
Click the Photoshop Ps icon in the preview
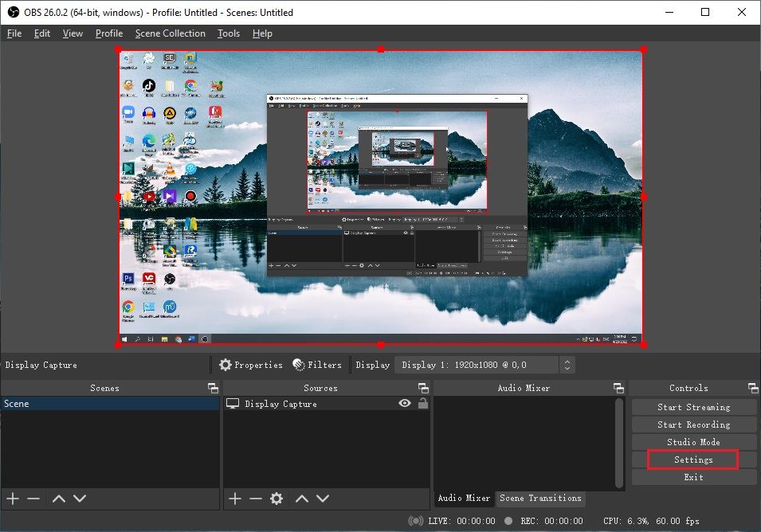(x=128, y=279)
